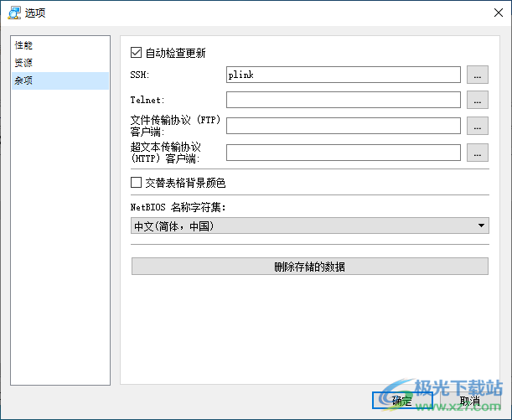Browse for SSH client with ... button

tap(478, 75)
